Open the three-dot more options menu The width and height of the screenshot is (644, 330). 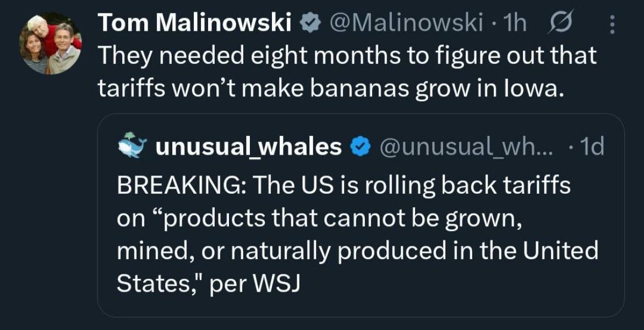612,25
